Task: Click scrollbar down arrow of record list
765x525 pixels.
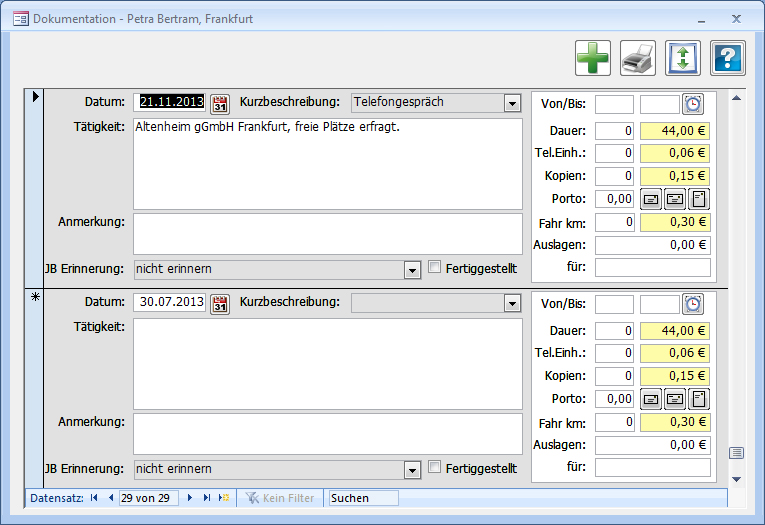Action: coord(736,479)
